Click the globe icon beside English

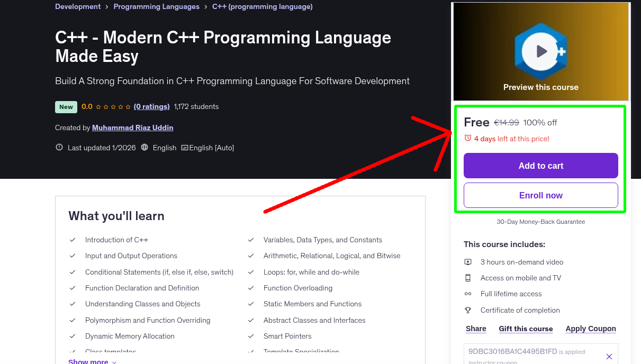pos(145,148)
